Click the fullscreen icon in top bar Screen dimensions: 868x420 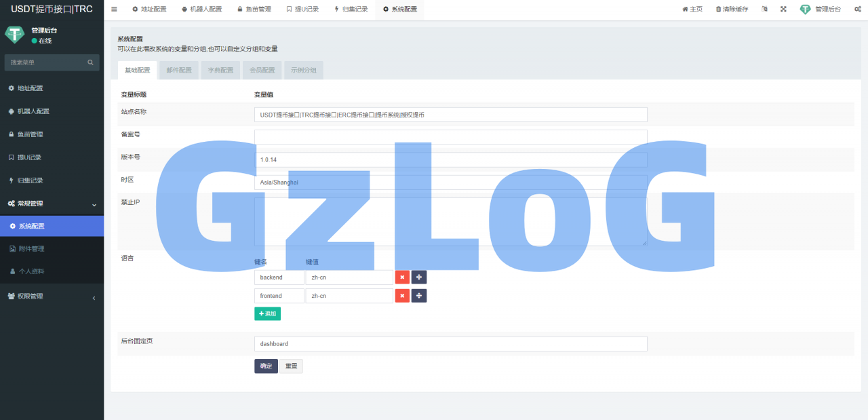[x=783, y=9]
